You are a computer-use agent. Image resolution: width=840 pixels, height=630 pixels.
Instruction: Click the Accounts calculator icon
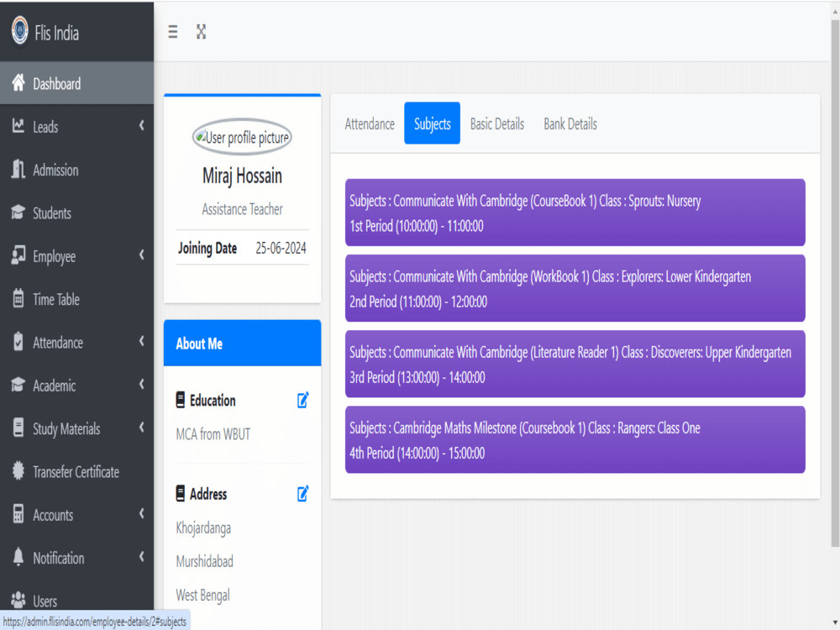pos(18,514)
